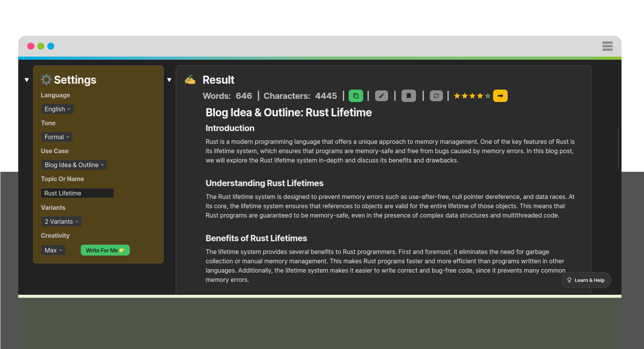
Task: Click the 'Characters: 4445' counter
Action: click(300, 96)
